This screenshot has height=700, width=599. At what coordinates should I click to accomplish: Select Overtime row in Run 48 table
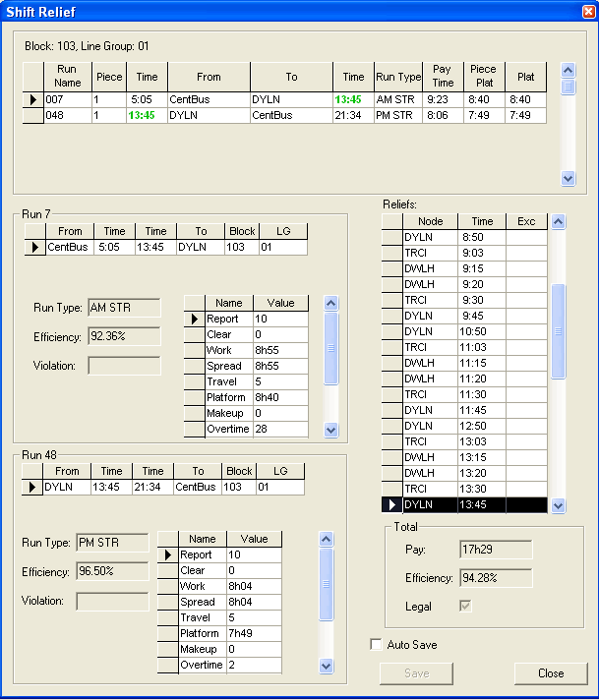pyautogui.click(x=219, y=665)
